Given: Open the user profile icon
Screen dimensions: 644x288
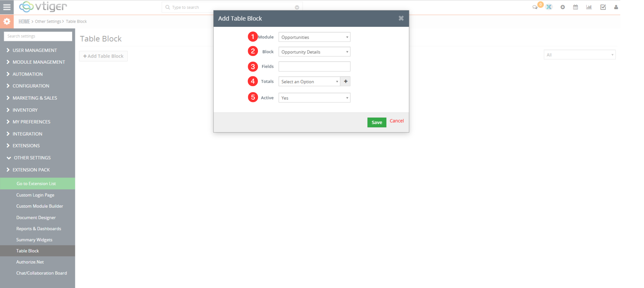Looking at the screenshot, I should pyautogui.click(x=616, y=7).
